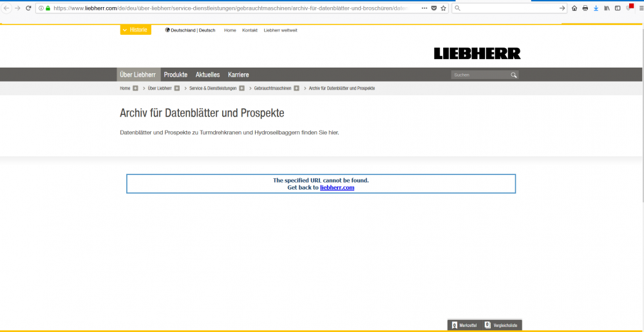The image size is (644, 332).
Task: Click the 'The specified URL cannot be found.' text
Action: coord(321,180)
